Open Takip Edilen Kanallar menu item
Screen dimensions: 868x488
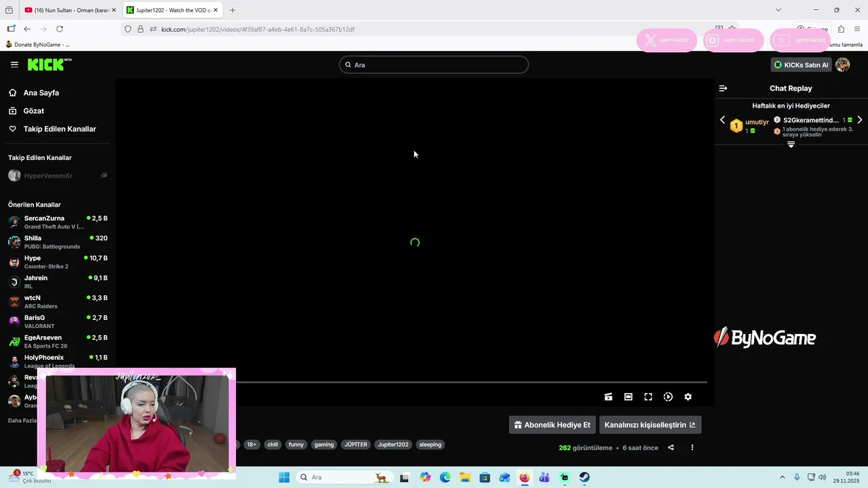click(60, 129)
